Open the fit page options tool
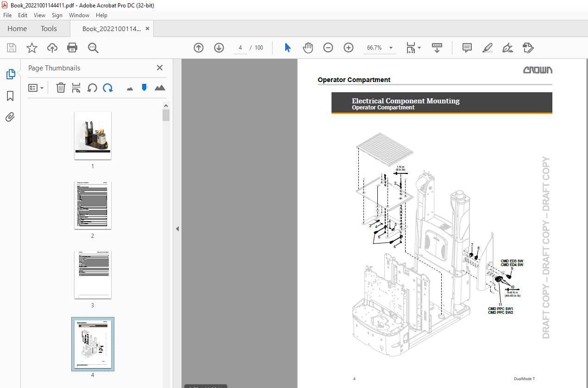 pyautogui.click(x=411, y=48)
